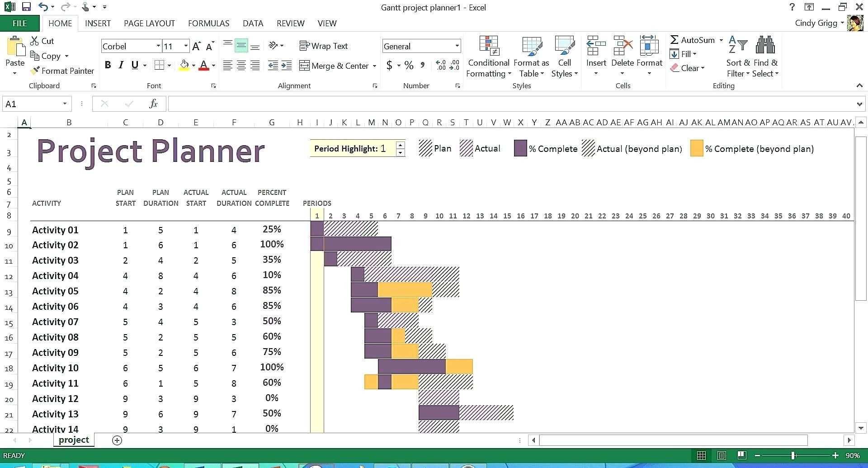Click the AutoSum sigma icon

point(674,40)
